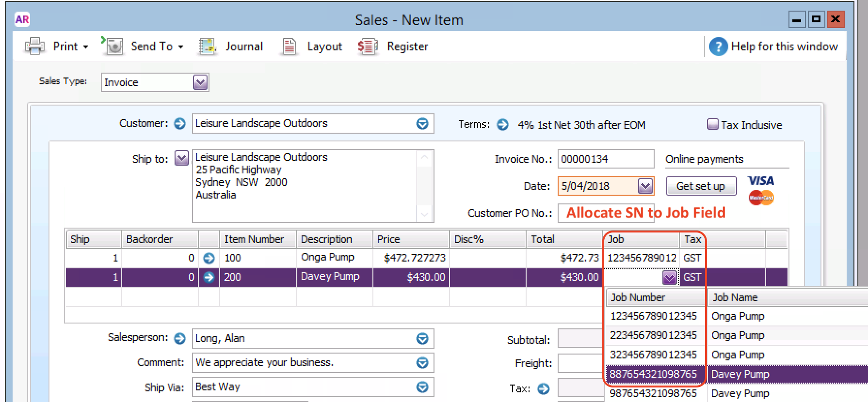Open the Comment selection list arrow

pos(422,363)
